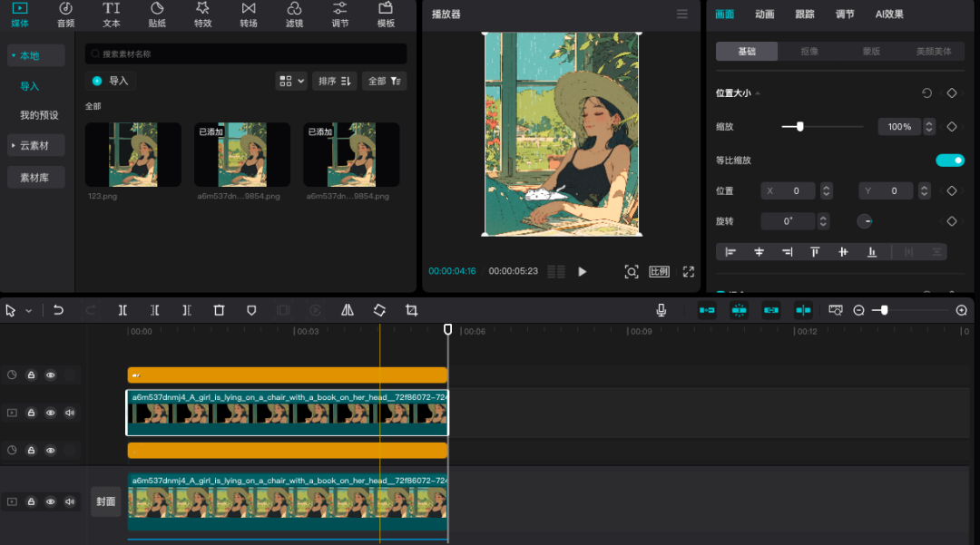Open the 音频 audio panel
Screen dimensions: 980x545
tap(65, 15)
